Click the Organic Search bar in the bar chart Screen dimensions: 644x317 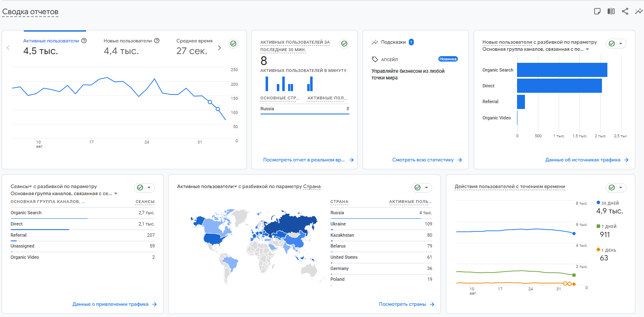pos(562,70)
